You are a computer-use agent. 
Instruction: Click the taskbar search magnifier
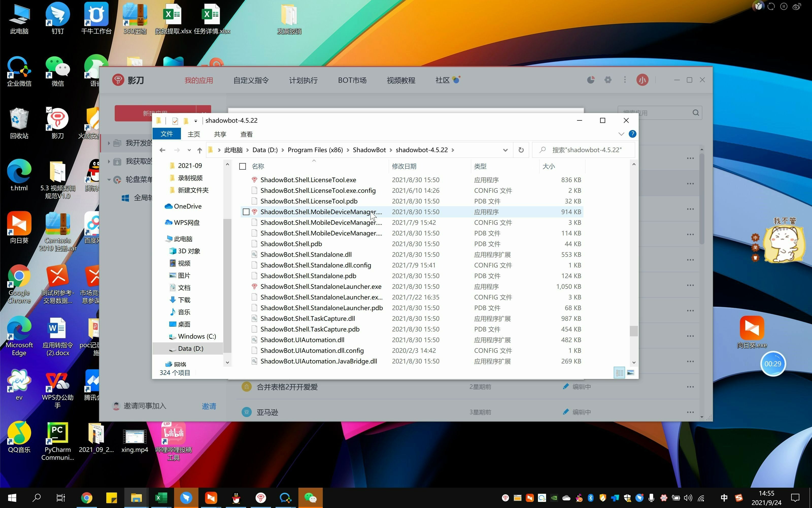click(36, 498)
